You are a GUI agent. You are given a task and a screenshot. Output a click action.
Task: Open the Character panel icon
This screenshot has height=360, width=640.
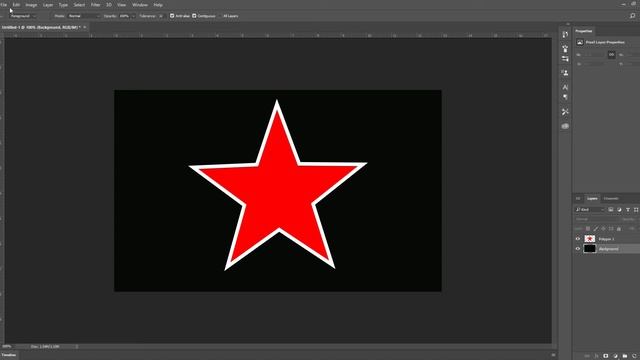pos(565,87)
